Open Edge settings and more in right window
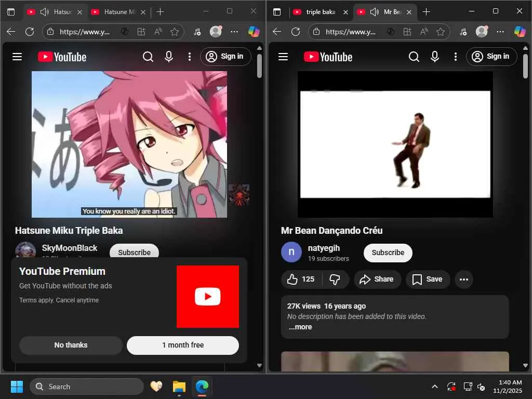Image resolution: width=532 pixels, height=399 pixels. pos(500,32)
